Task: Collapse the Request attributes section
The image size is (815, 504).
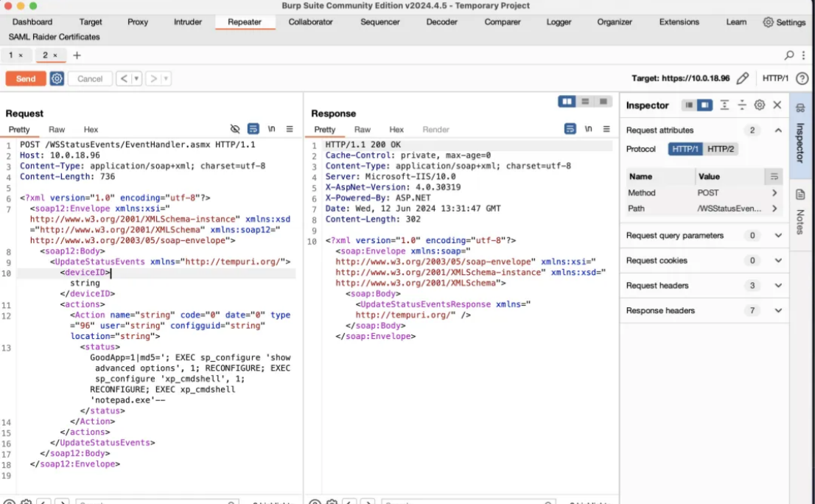Action: pos(778,130)
